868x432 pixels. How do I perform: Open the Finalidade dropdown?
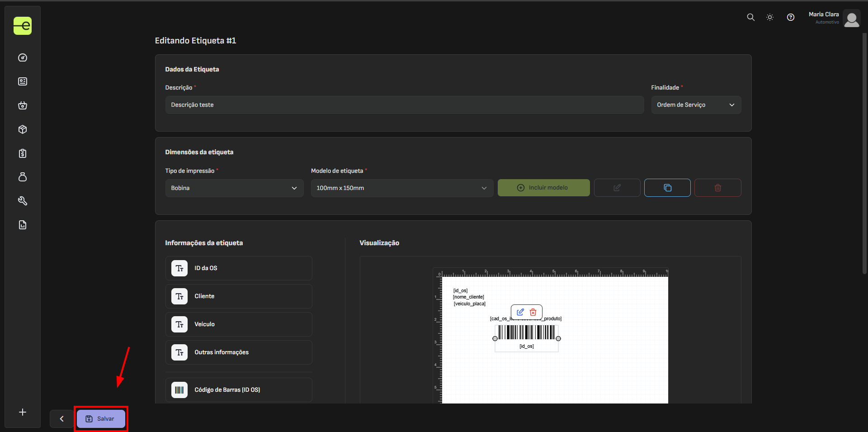pyautogui.click(x=696, y=105)
